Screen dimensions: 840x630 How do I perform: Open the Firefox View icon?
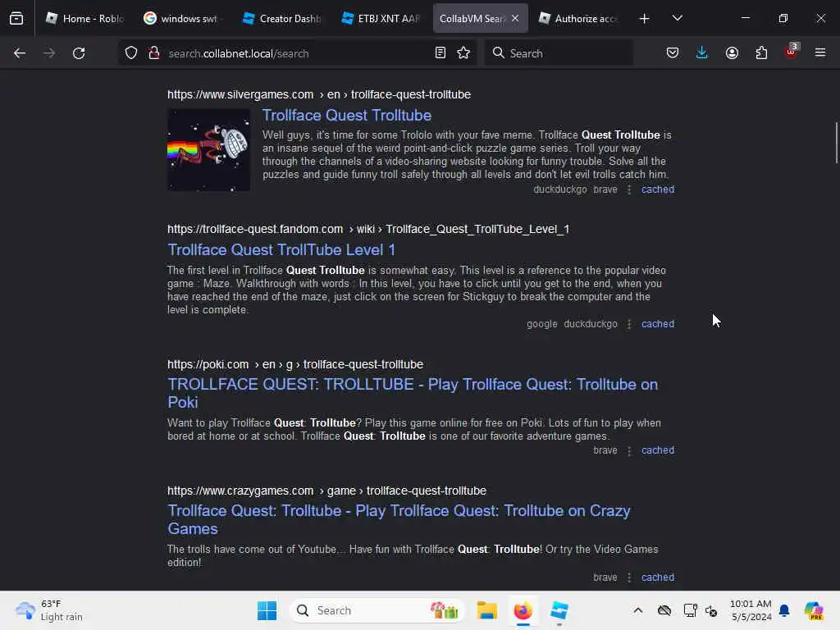pyautogui.click(x=16, y=19)
